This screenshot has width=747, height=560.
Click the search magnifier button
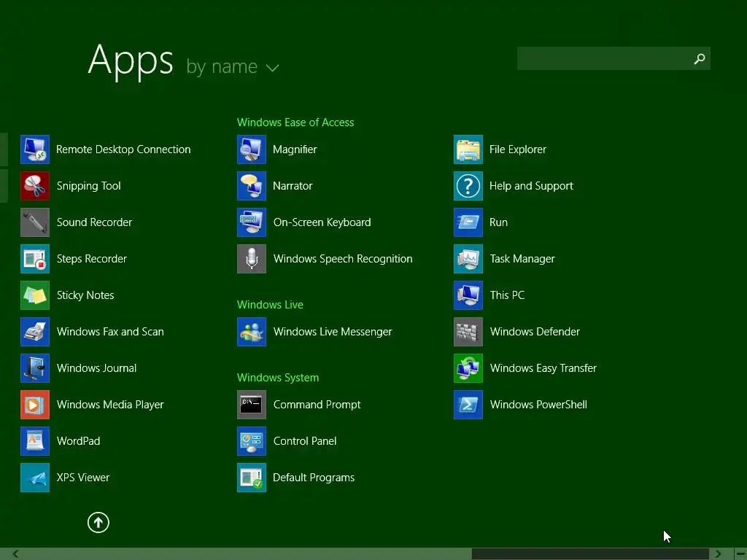700,58
